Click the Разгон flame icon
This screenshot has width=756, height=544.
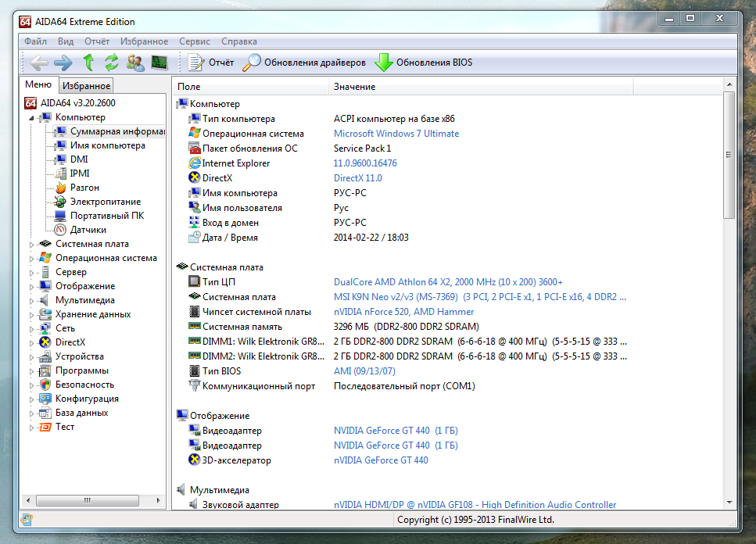[x=60, y=188]
